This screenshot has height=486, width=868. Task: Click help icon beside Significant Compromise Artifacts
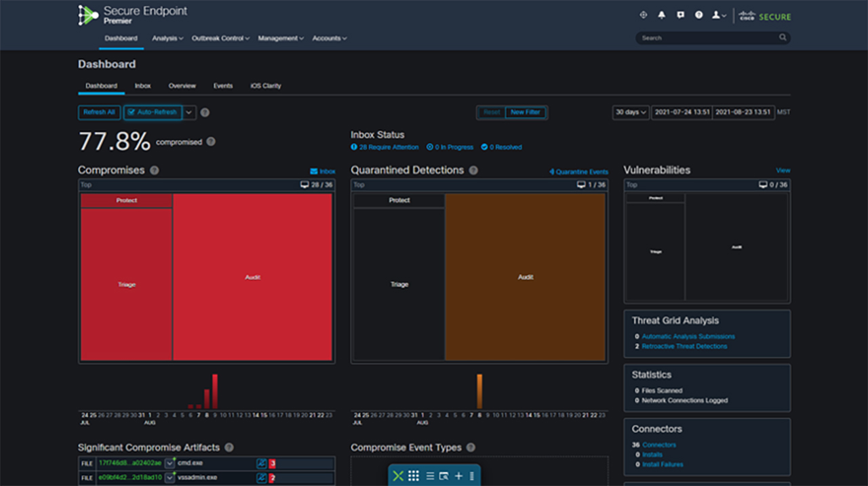point(229,447)
